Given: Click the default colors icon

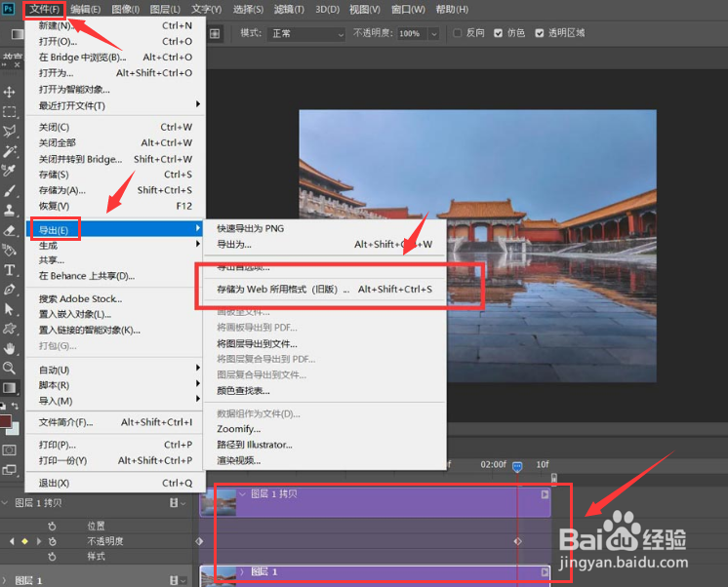Looking at the screenshot, I should pos(3,406).
